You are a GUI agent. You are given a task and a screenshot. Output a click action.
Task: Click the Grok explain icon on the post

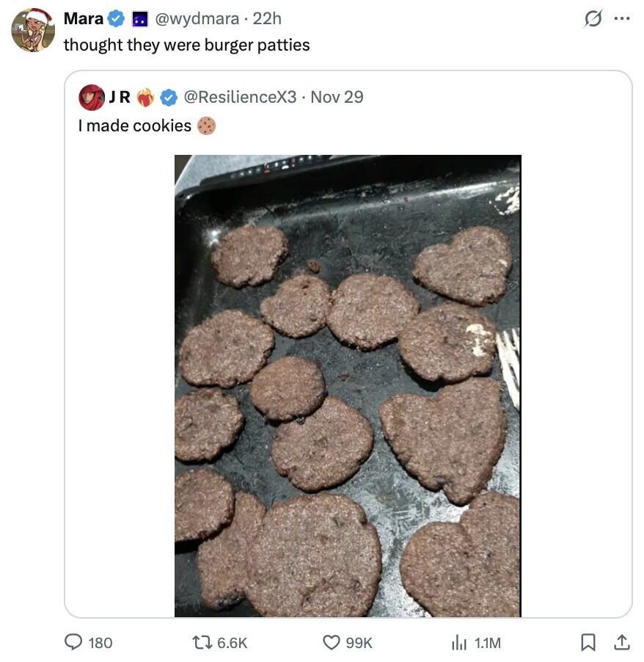point(592,19)
